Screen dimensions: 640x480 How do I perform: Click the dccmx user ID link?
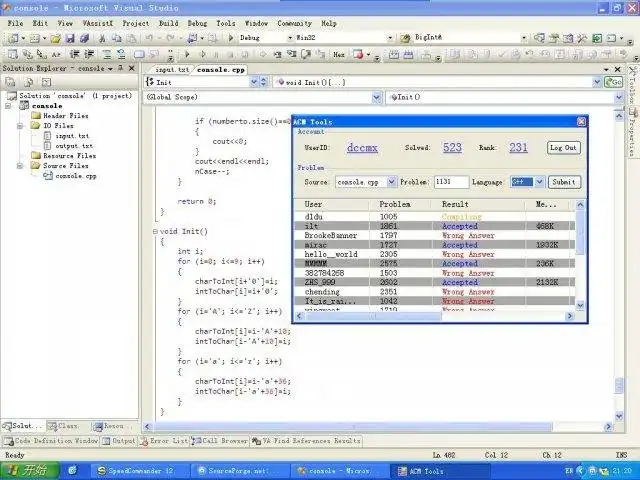tap(362, 147)
